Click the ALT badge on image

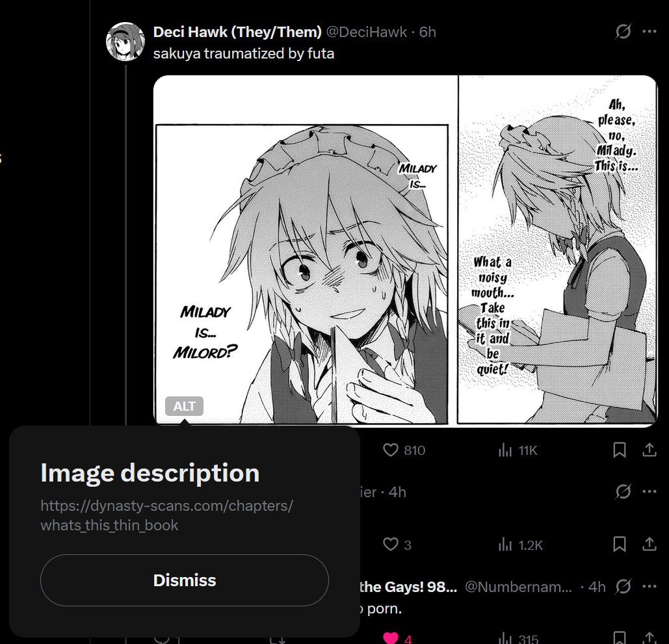coord(185,406)
